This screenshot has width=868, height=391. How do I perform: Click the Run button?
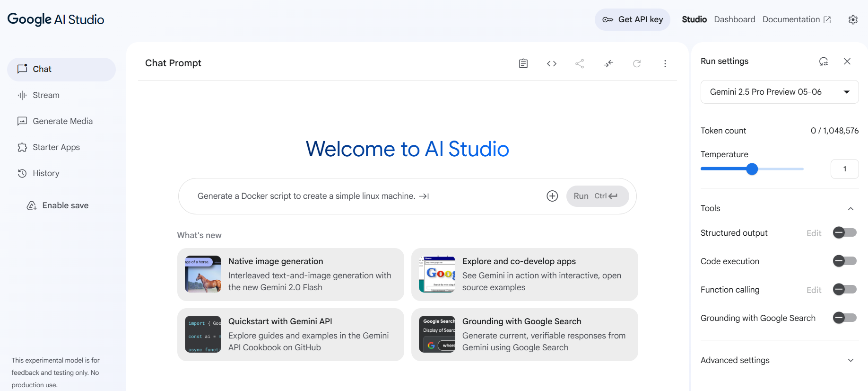pyautogui.click(x=597, y=196)
